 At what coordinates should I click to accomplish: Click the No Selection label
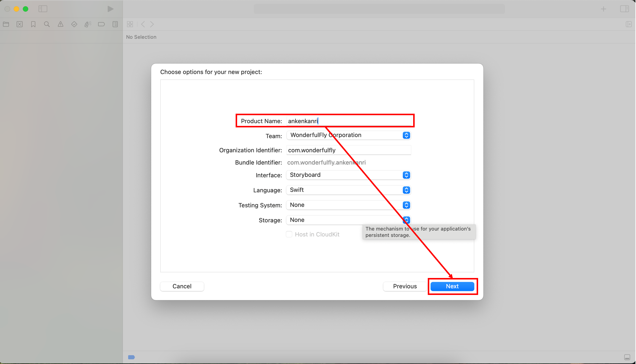pos(141,37)
